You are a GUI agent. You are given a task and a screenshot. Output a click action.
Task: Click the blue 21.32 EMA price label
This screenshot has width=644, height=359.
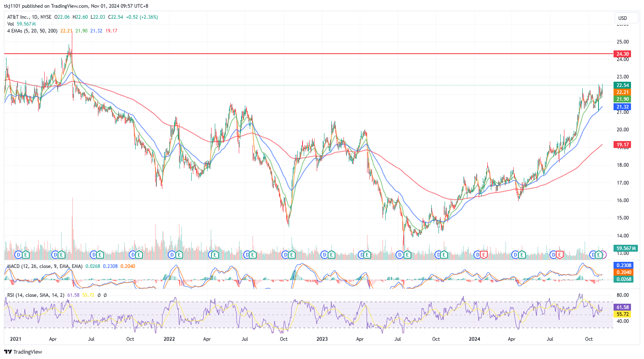click(x=622, y=107)
